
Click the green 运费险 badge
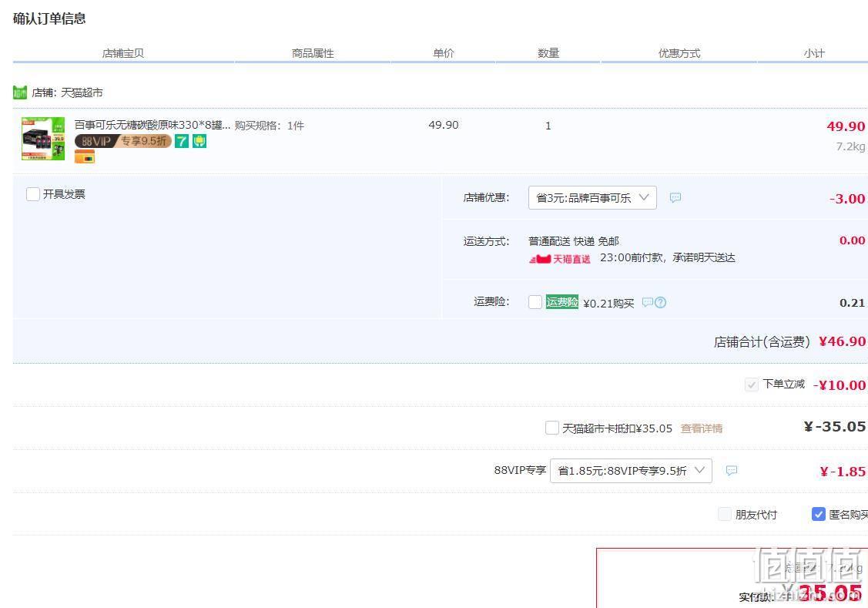point(562,302)
